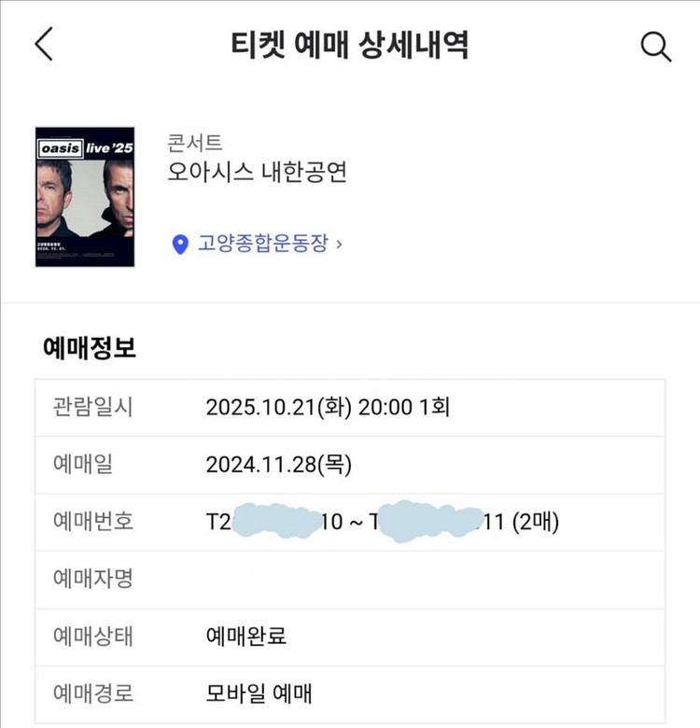This screenshot has width=700, height=728.
Task: Click the 예매번호 row label
Action: [93, 522]
